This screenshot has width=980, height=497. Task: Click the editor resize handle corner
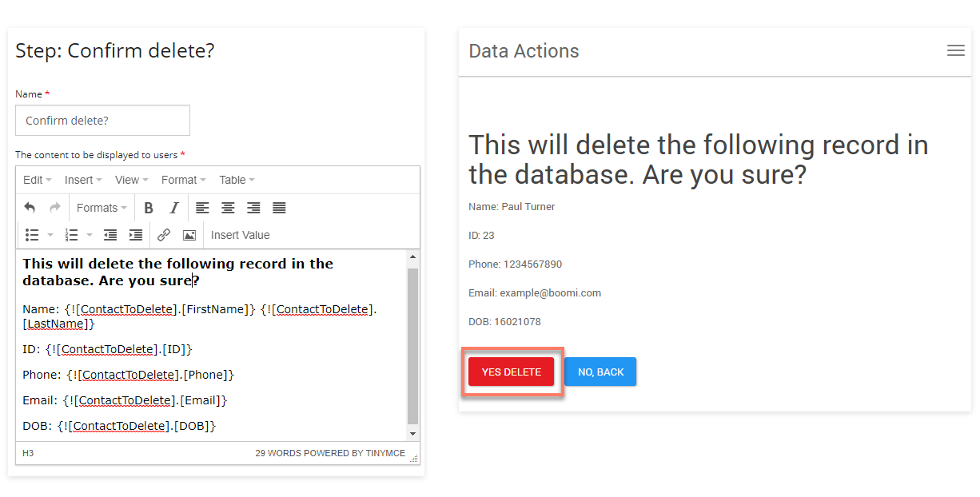pos(413,457)
